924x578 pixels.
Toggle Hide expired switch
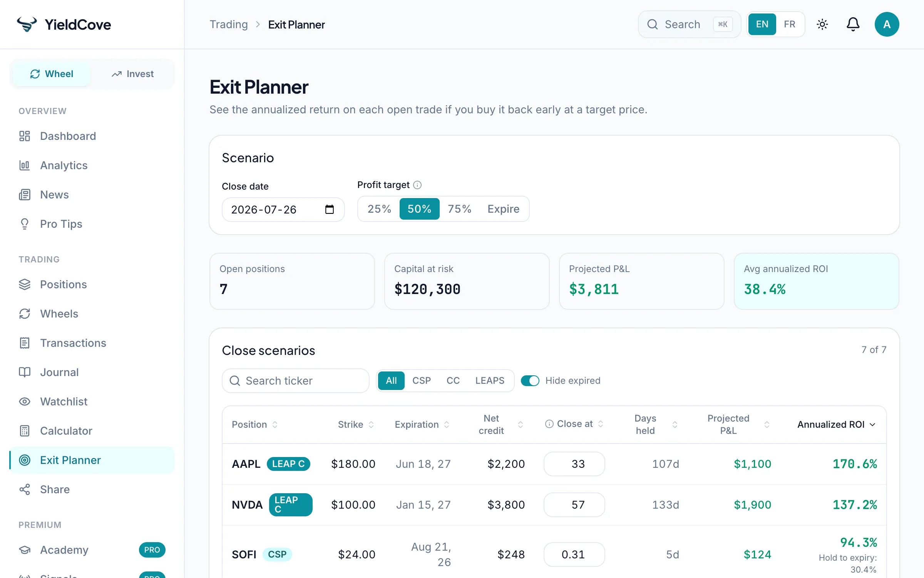pyautogui.click(x=530, y=381)
